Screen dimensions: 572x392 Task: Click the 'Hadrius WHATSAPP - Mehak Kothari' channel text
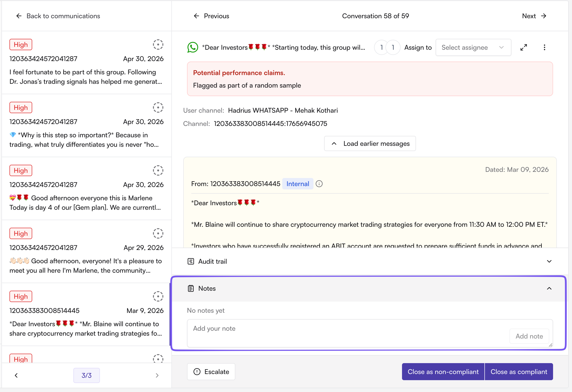(x=283, y=111)
